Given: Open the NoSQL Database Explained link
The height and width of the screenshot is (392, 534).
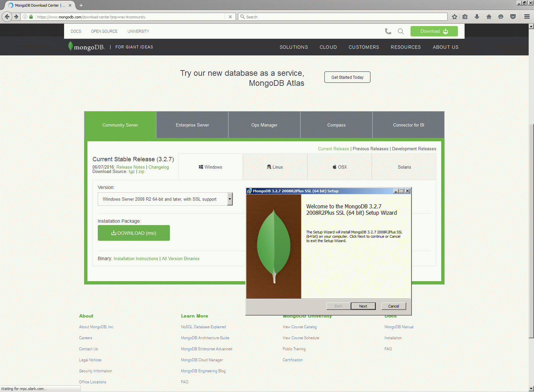Looking at the screenshot, I should pos(203,327).
